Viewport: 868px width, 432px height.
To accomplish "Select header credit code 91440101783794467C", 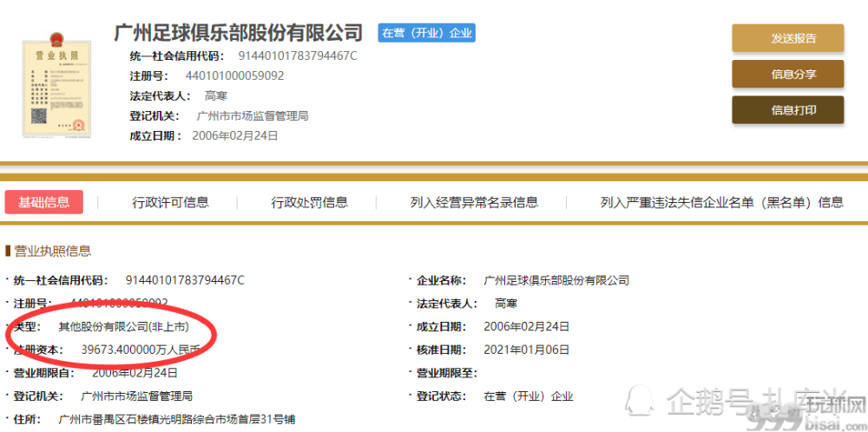I will point(298,56).
